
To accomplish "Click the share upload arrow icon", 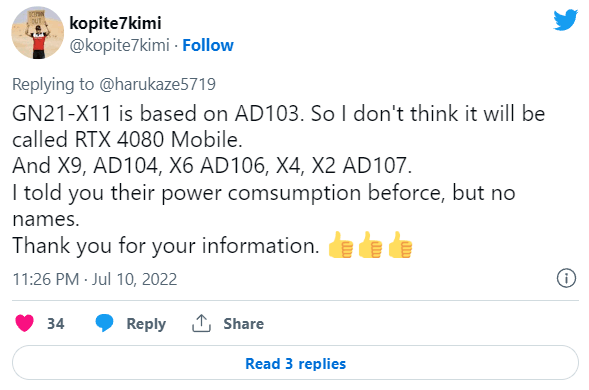I will coord(201,323).
